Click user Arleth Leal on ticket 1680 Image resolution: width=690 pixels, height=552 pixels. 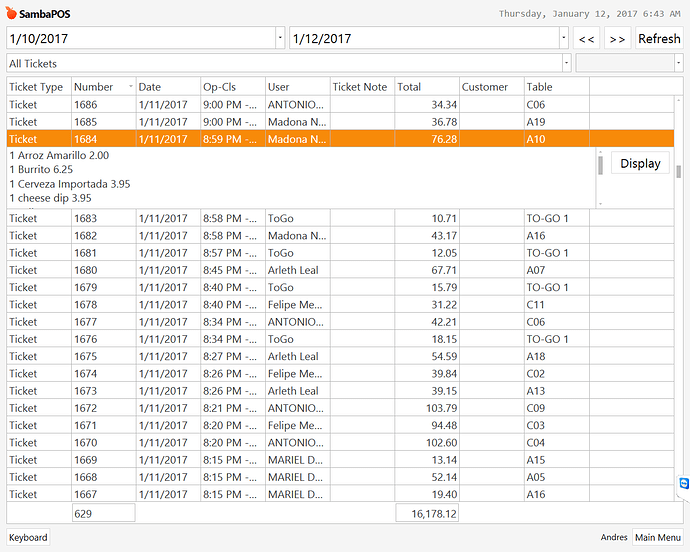pos(293,270)
